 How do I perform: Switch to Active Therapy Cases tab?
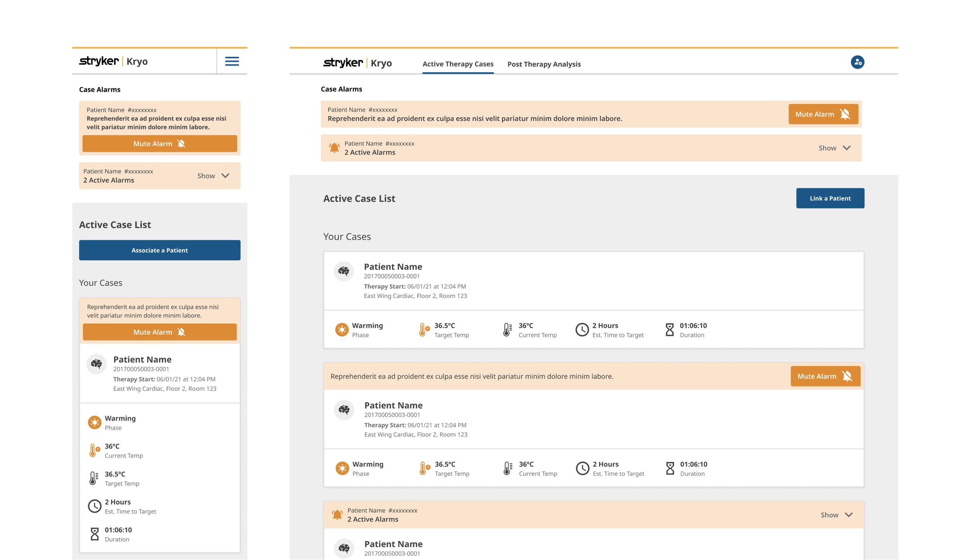[458, 64]
